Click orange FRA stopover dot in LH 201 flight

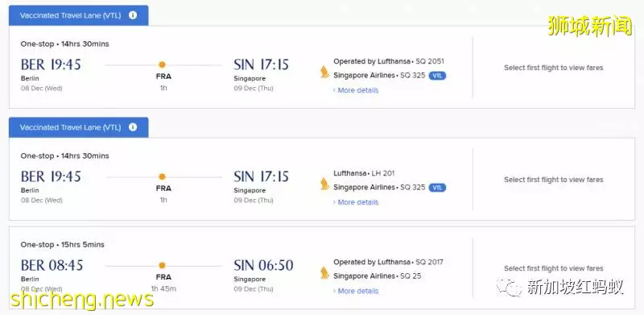click(x=162, y=176)
